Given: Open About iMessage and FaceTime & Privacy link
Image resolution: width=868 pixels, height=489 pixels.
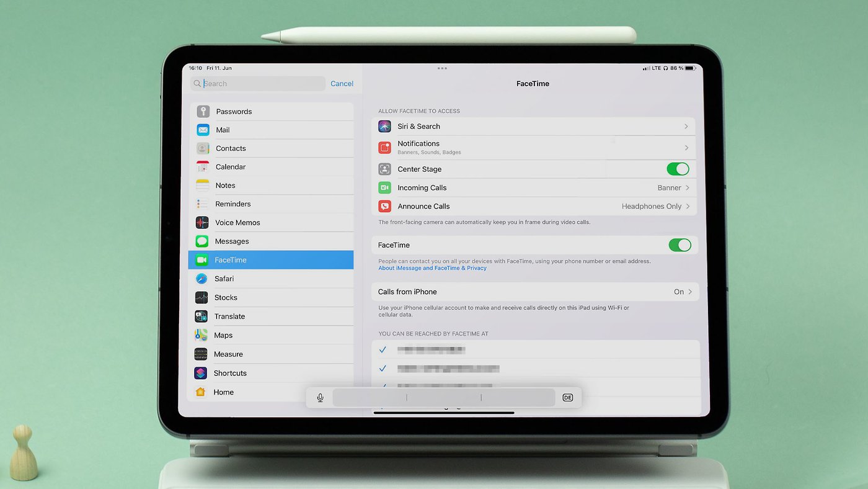Looking at the screenshot, I should 432,268.
